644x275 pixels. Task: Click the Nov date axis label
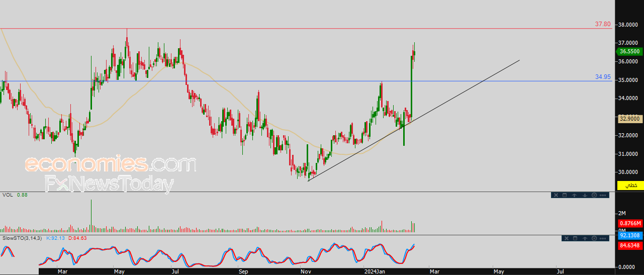[x=306, y=271]
